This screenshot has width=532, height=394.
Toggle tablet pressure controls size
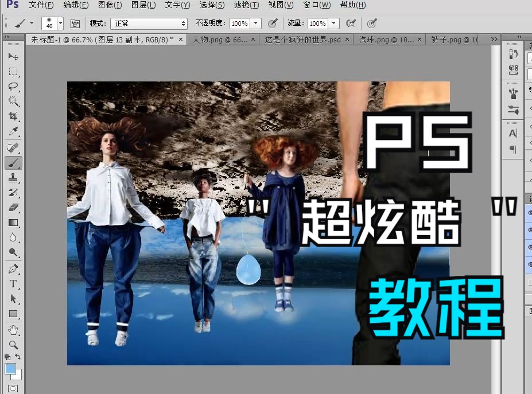tap(372, 24)
